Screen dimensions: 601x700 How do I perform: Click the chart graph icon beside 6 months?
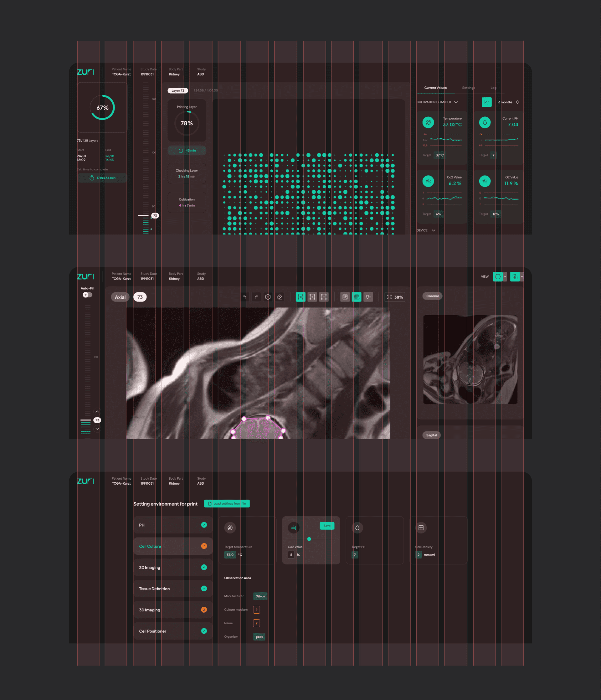click(x=486, y=102)
